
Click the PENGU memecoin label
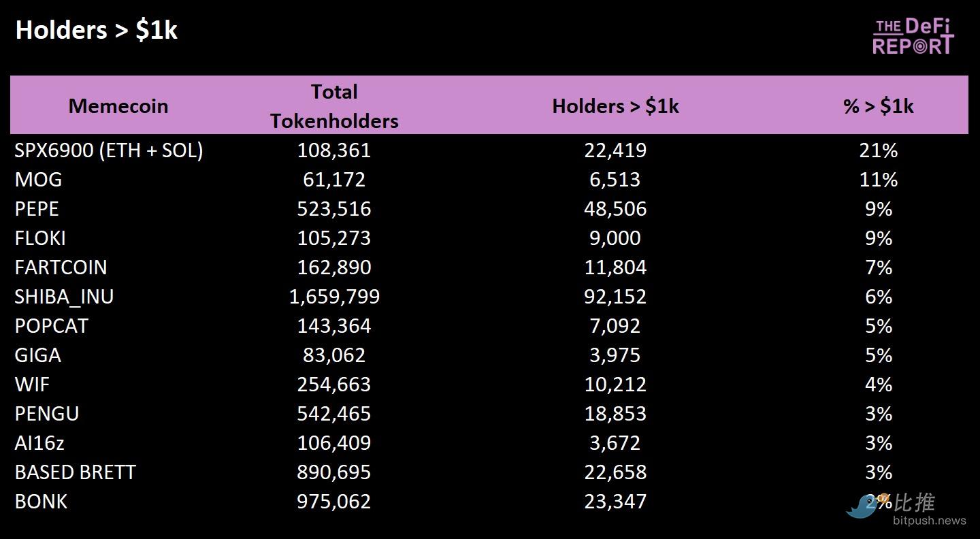pyautogui.click(x=47, y=414)
